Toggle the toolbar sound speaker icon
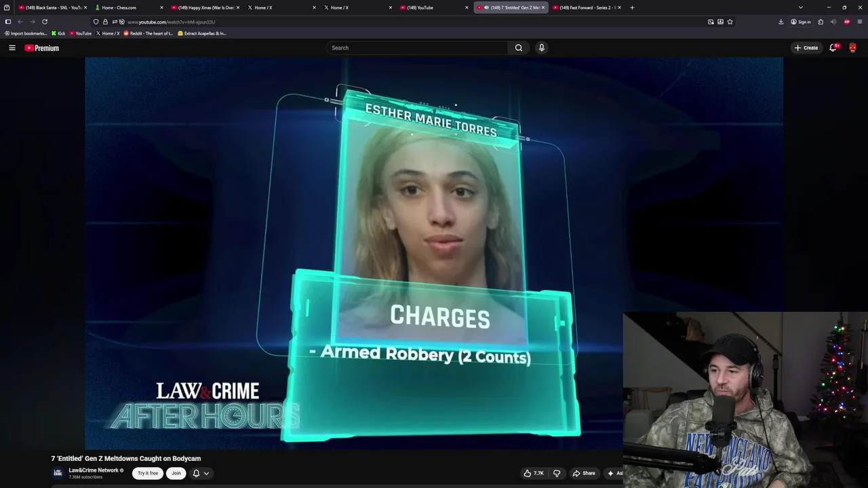 click(x=833, y=22)
